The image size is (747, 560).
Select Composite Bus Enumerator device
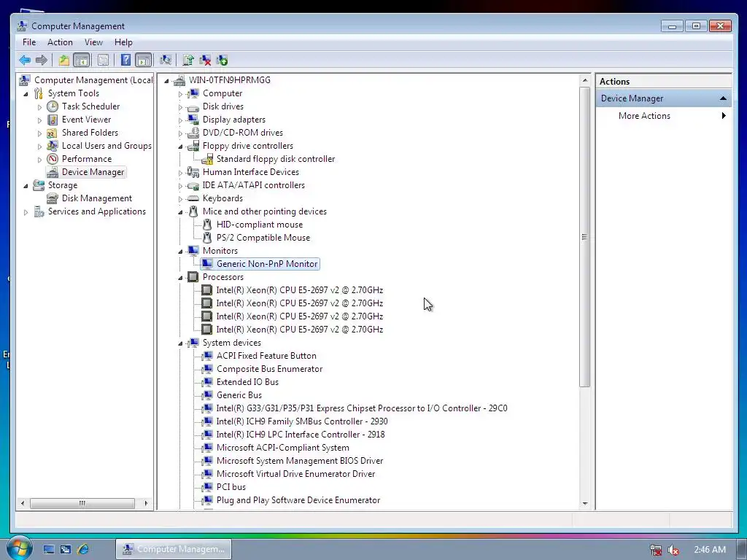(269, 369)
